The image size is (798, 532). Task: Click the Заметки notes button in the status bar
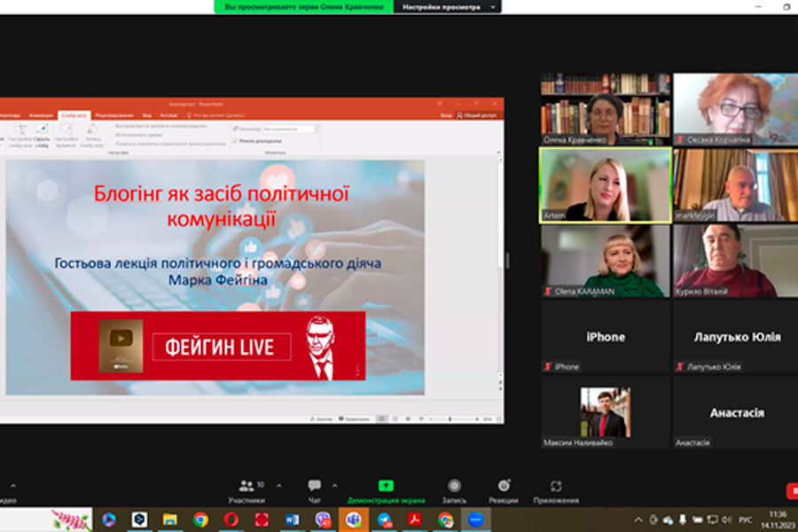coord(321,419)
